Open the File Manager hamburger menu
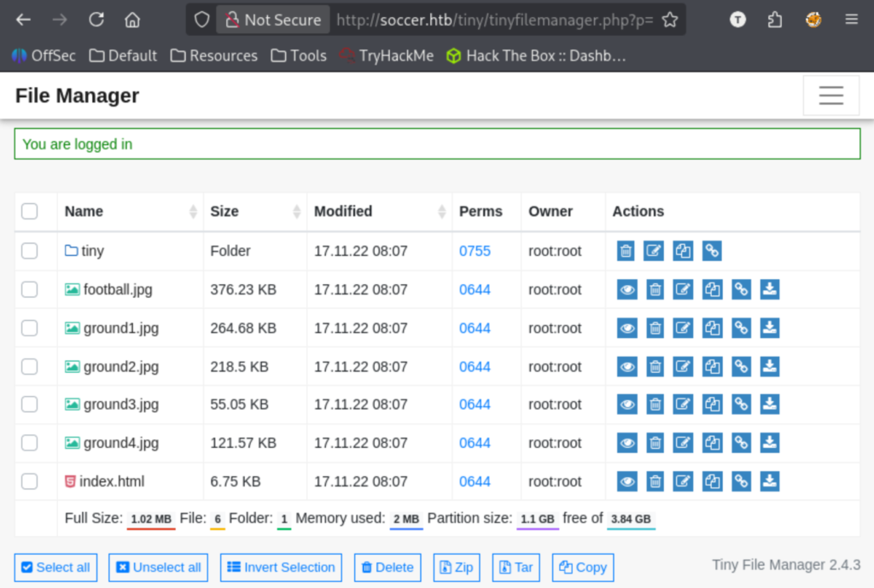Viewport: 874px width, 588px height. point(830,96)
